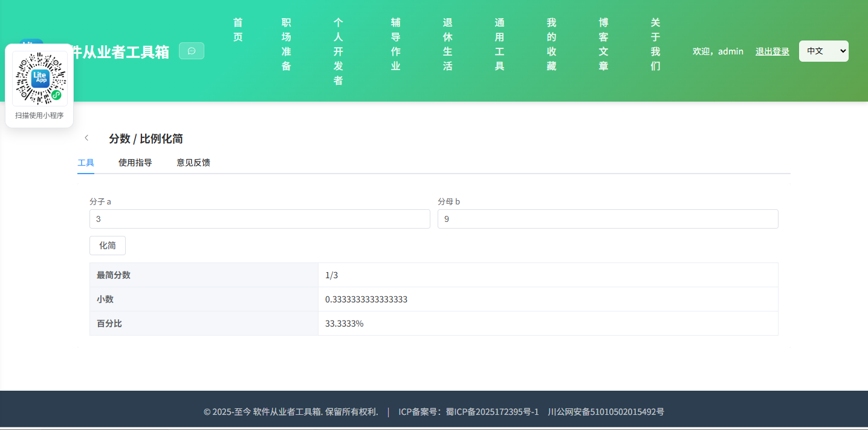This screenshot has height=430, width=868.
Task: Click the mini-program QR code image
Action: 39,79
